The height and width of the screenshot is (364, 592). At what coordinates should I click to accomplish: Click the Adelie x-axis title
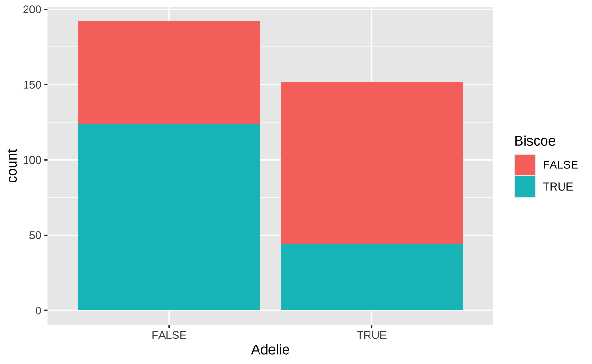tap(270, 350)
